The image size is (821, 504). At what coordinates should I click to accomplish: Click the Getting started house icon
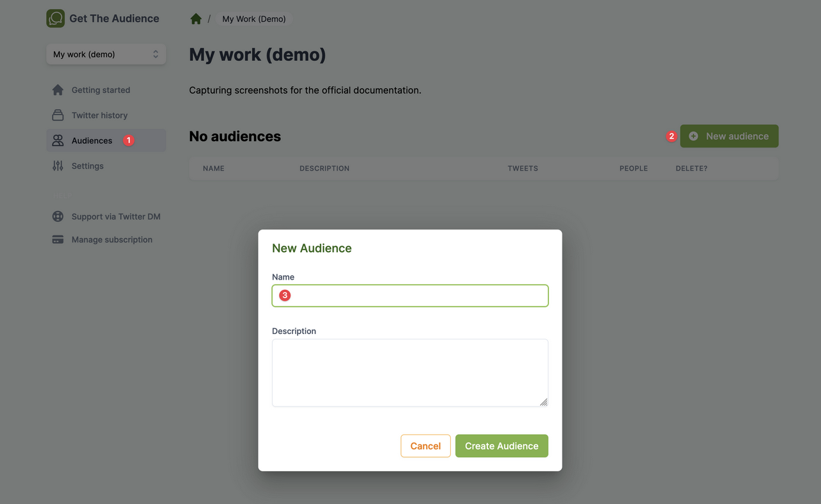pyautogui.click(x=58, y=90)
